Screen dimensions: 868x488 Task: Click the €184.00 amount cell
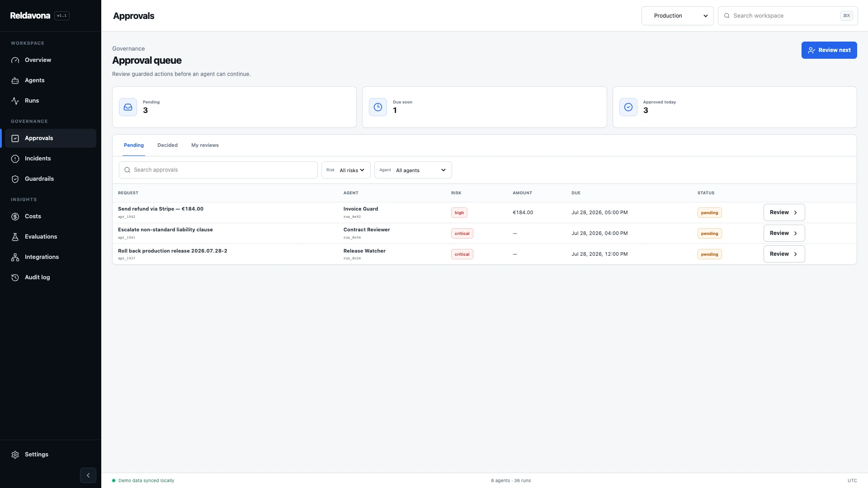point(523,212)
